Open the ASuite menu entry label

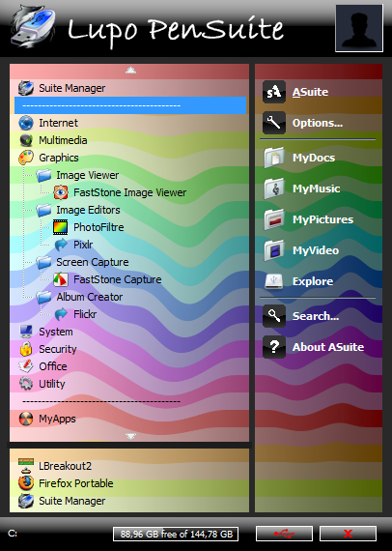(311, 92)
